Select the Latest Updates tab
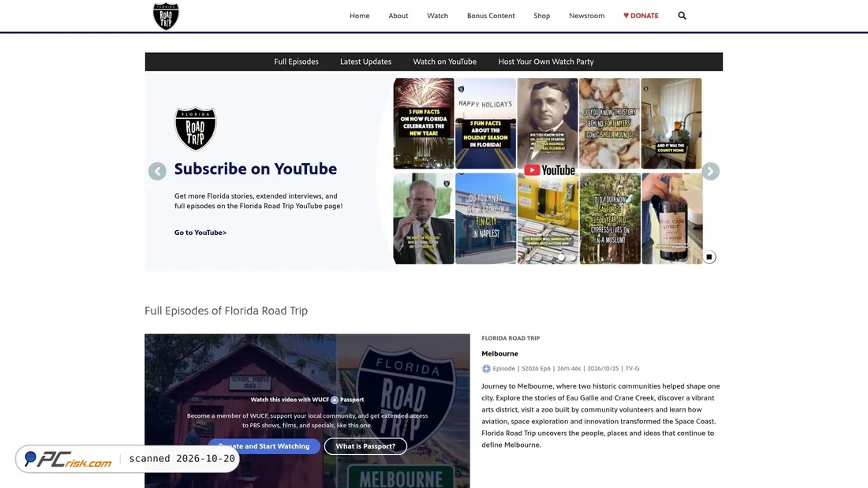The image size is (868, 488). point(365,61)
